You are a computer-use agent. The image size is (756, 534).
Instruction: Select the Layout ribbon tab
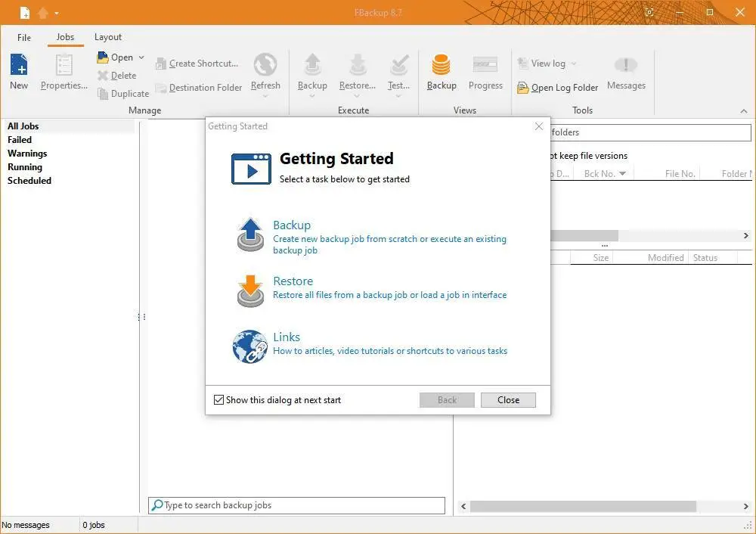108,36
